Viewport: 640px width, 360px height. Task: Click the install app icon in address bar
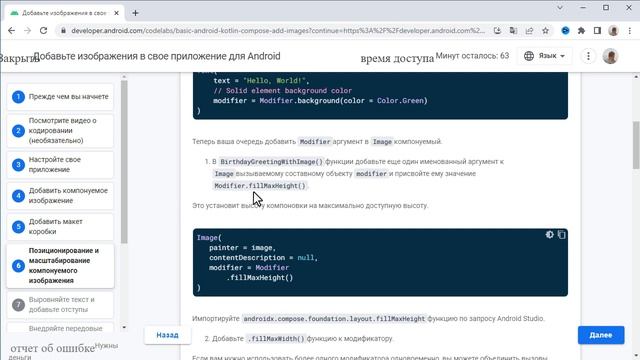(x=497, y=31)
